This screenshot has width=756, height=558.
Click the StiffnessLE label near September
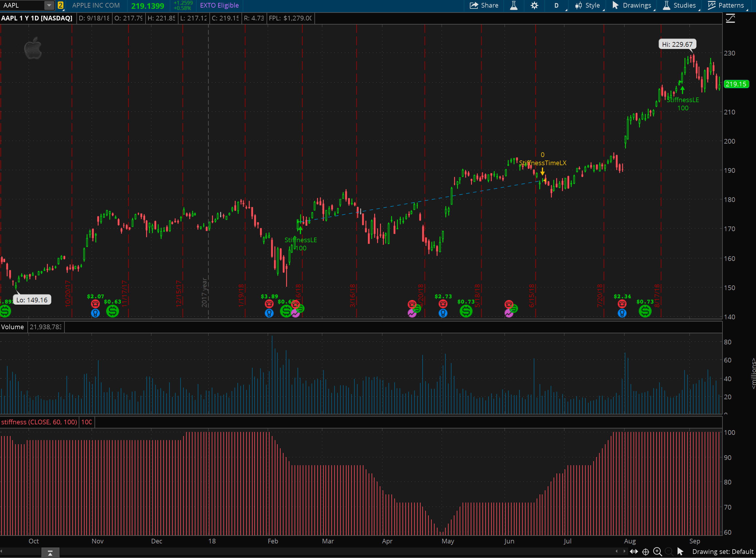pyautogui.click(x=683, y=100)
